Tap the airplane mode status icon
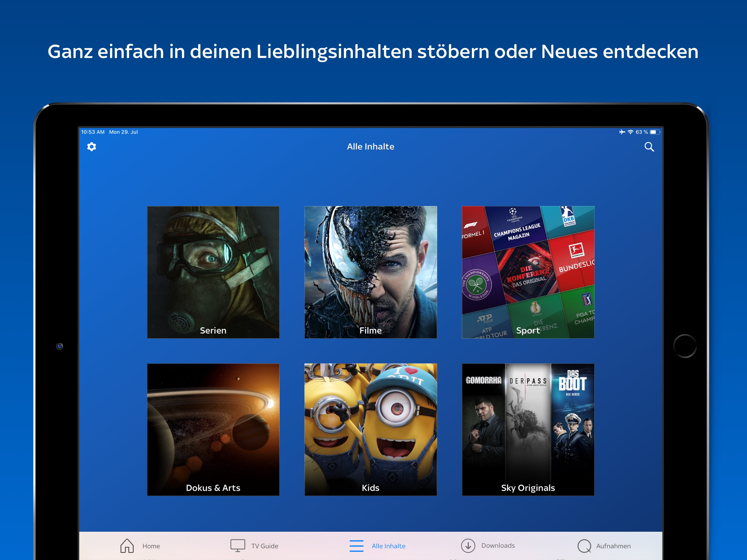The width and height of the screenshot is (747, 560). click(622, 132)
